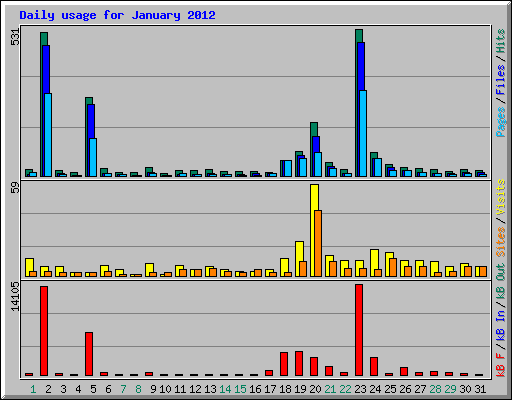Viewport: 512px width, 400px height.
Task: Click the day 1 axis label
Action: click(x=33, y=389)
